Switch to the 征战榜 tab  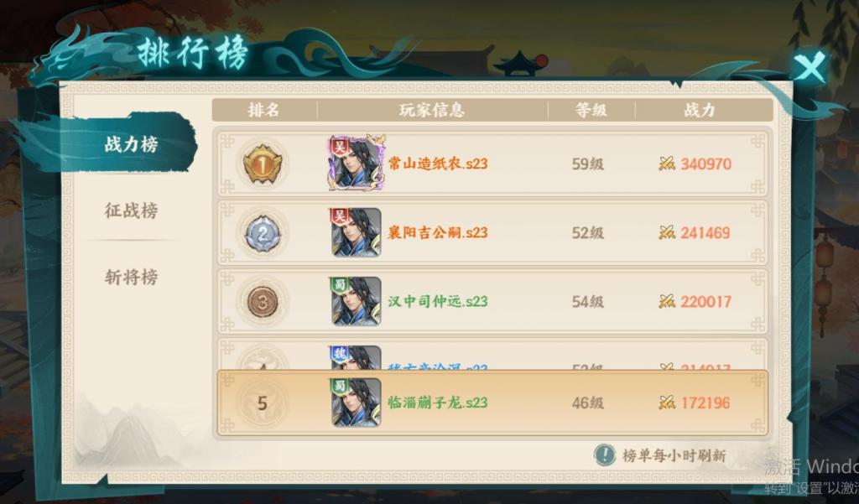point(131,210)
